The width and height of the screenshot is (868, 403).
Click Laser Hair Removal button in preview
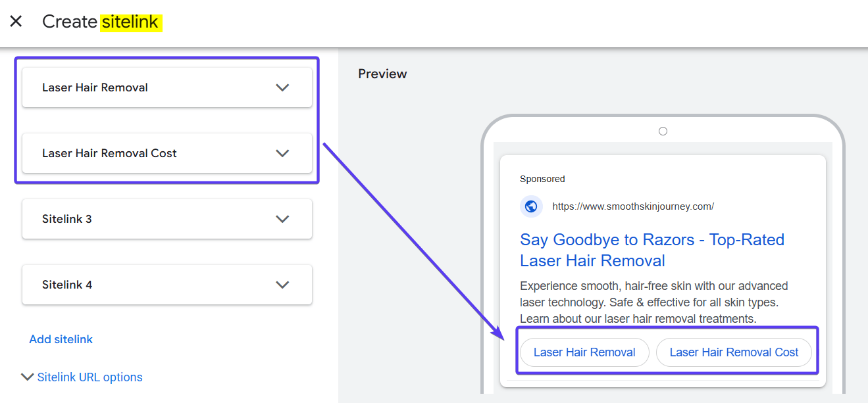pyautogui.click(x=584, y=352)
